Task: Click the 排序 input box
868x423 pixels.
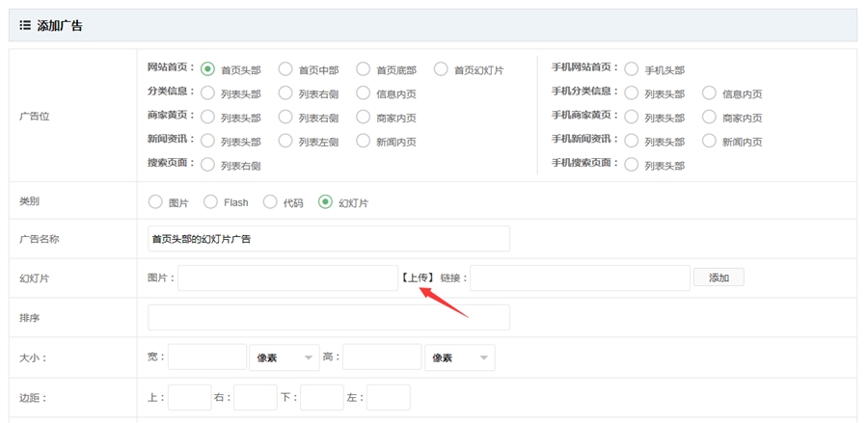Action: 328,317
